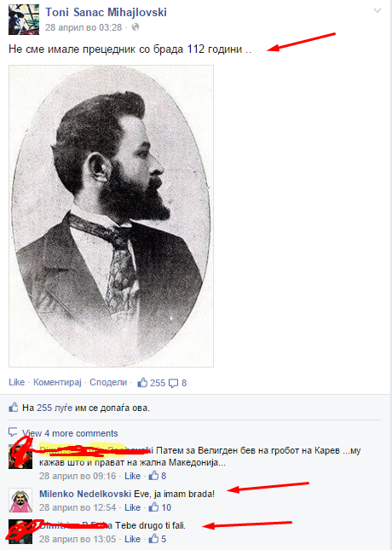
Task: Open the Toni Sanac Mihajlovski profile name link
Action: (x=106, y=12)
